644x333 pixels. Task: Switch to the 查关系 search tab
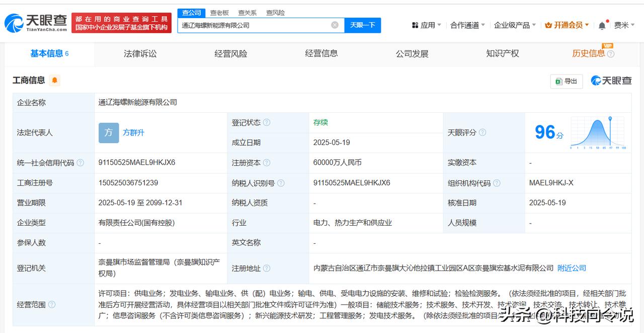[247, 13]
